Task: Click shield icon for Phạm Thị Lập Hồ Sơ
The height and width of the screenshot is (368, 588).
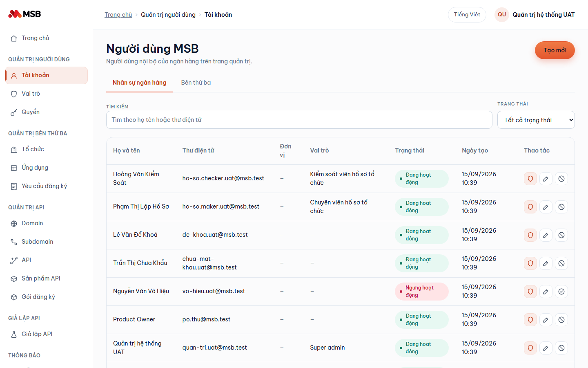Action: (x=530, y=207)
